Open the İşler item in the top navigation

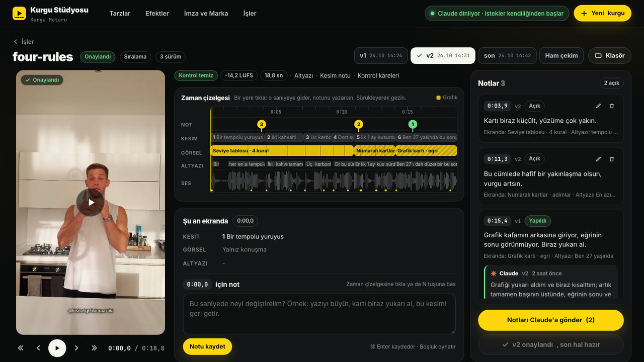click(x=250, y=14)
